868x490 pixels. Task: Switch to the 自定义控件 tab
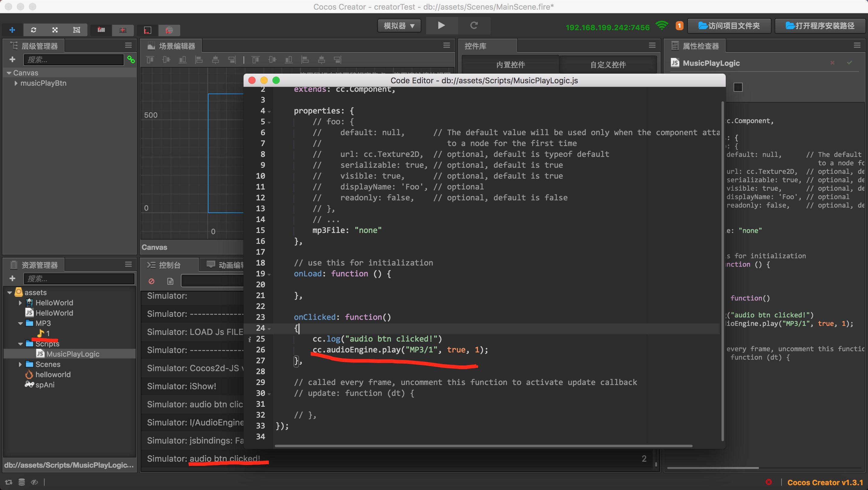tap(608, 65)
